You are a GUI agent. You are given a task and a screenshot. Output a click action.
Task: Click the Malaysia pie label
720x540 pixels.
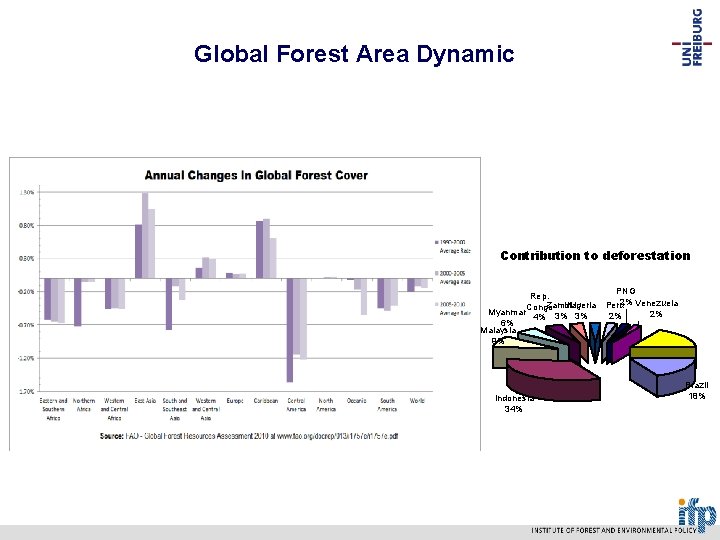point(498,335)
